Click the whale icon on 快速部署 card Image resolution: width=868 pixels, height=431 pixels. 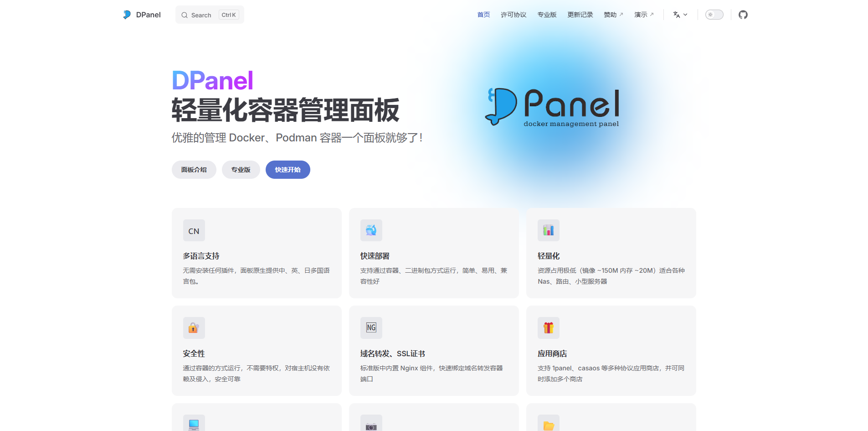[x=371, y=230]
